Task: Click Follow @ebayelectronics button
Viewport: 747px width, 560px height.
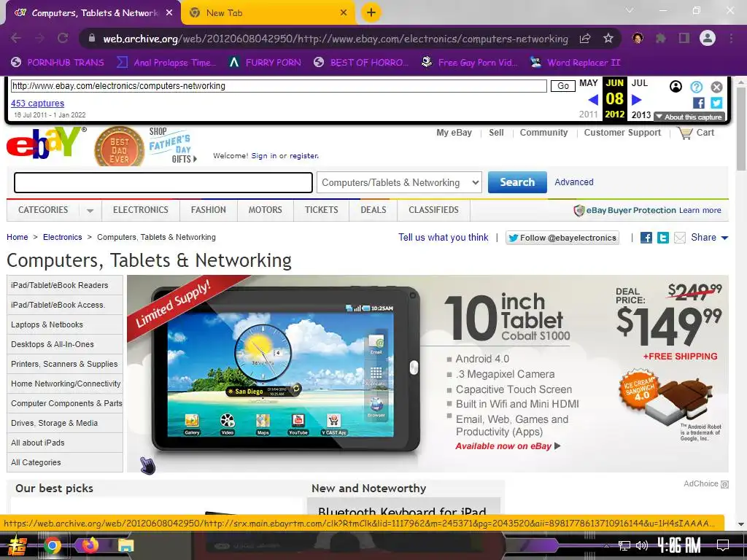Action: (562, 238)
